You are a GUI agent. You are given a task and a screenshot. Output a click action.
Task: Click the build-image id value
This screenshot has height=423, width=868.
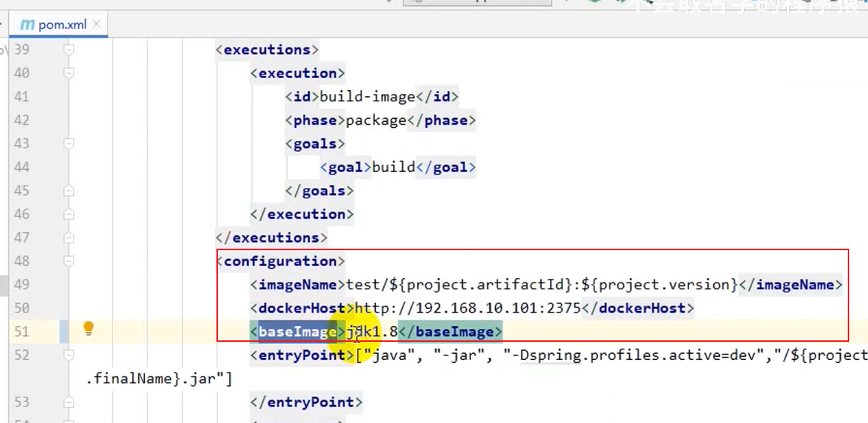pos(367,97)
